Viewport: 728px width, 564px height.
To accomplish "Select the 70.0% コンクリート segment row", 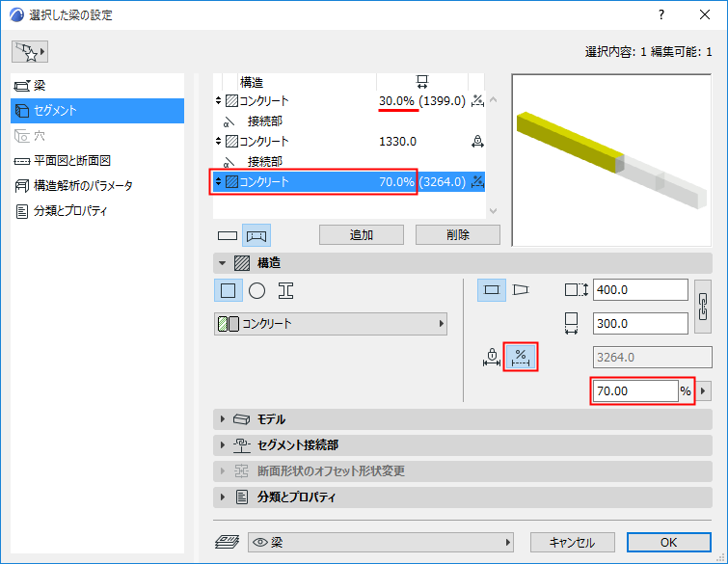I will [x=349, y=181].
